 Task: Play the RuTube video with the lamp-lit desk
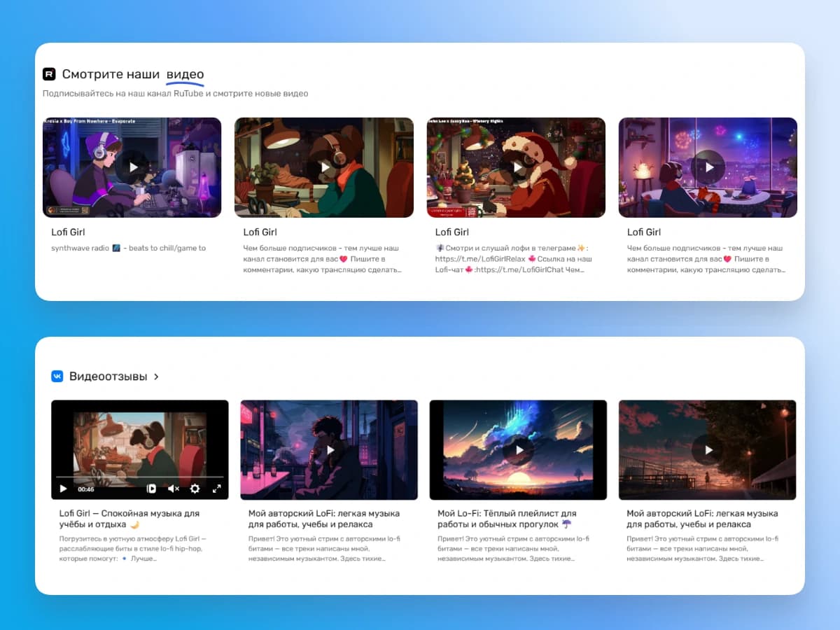pyautogui.click(x=324, y=167)
